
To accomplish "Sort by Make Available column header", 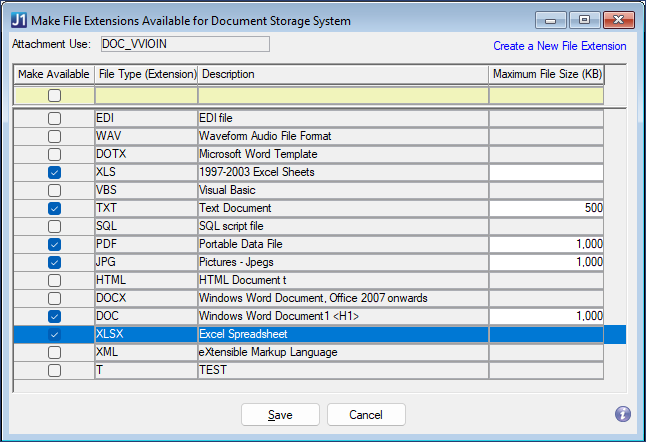I will coord(54,74).
